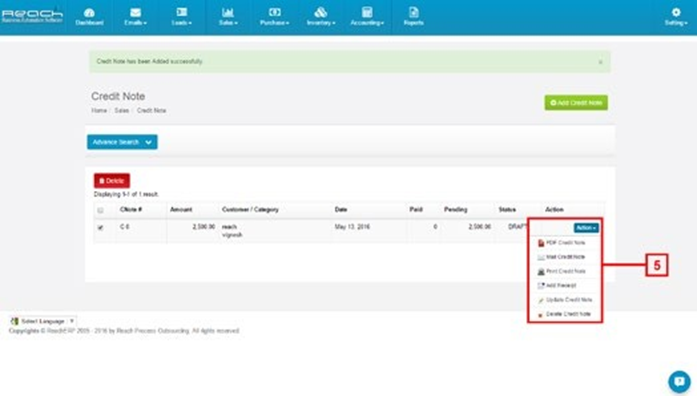Viewport: 697px width, 396px height.
Task: Click the red Delete button
Action: click(x=112, y=181)
